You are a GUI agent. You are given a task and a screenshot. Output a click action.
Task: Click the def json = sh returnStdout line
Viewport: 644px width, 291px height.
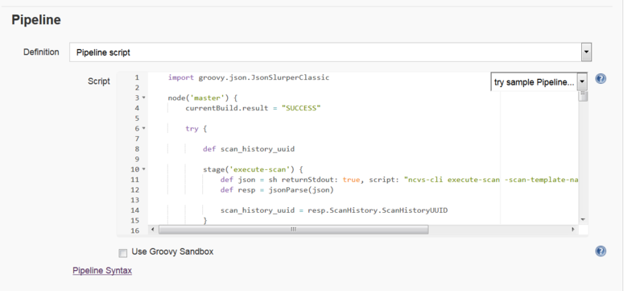point(399,180)
